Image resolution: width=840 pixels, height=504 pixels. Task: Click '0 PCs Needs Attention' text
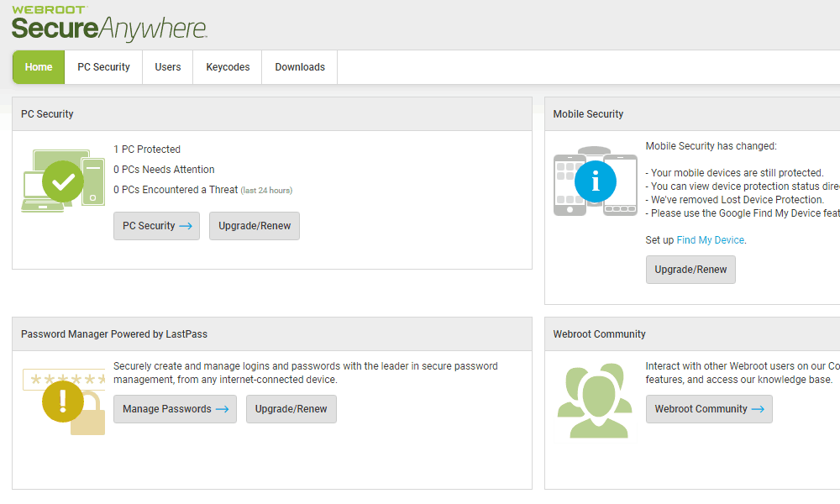point(164,169)
